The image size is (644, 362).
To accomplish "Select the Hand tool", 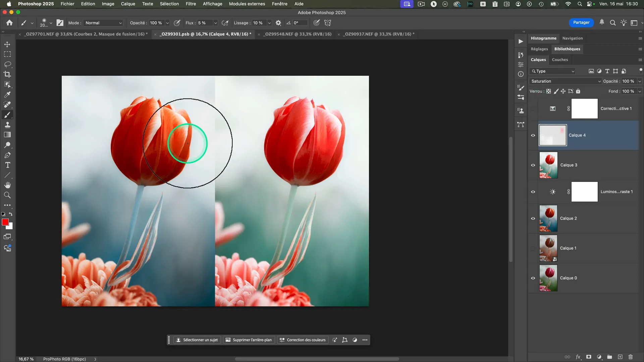I will point(7,185).
